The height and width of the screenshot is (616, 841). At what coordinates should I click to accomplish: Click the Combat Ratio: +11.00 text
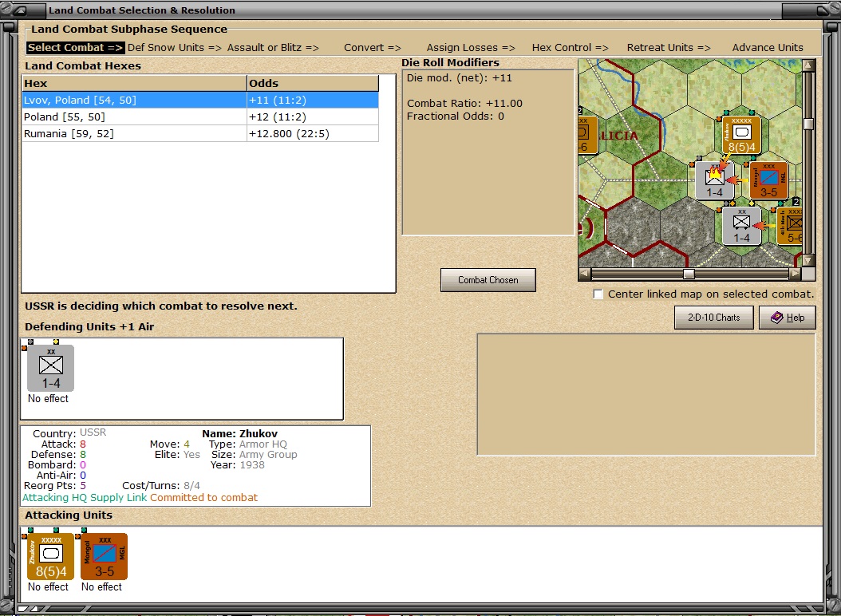[x=464, y=104]
